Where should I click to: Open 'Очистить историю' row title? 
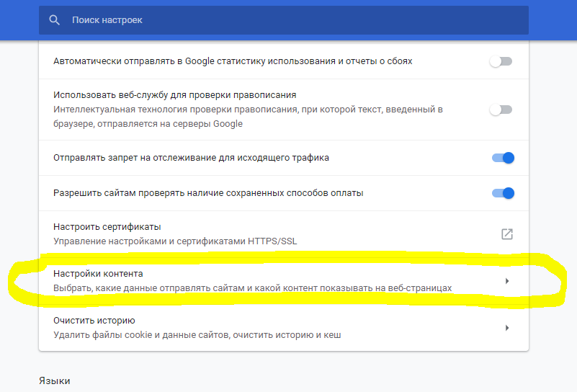pos(94,320)
